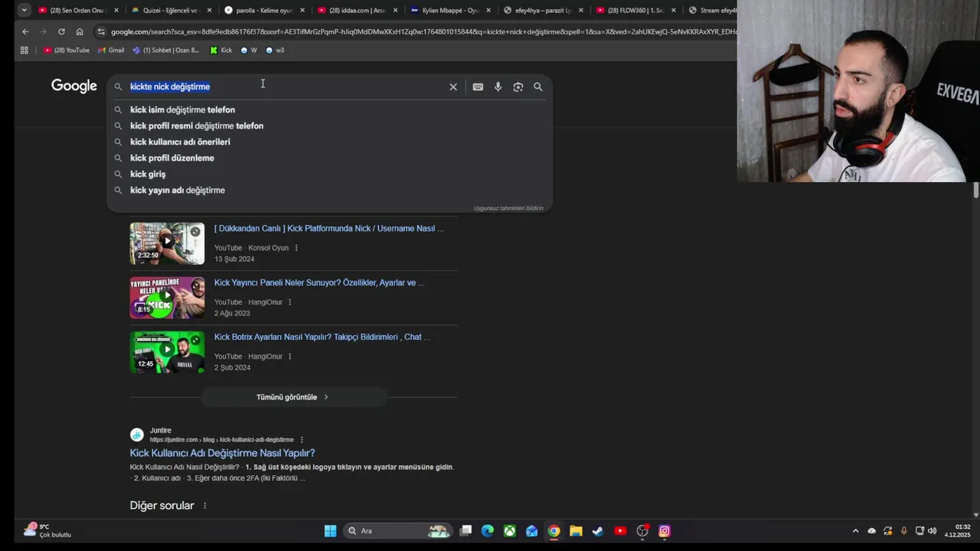980x551 pixels.
Task: Go to the Google logo homepage
Action: (74, 86)
